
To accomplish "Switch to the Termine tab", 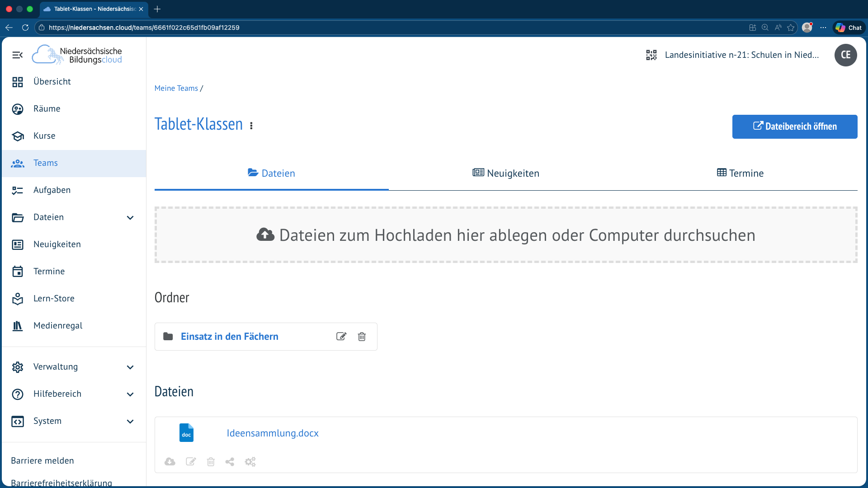I will pos(740,173).
